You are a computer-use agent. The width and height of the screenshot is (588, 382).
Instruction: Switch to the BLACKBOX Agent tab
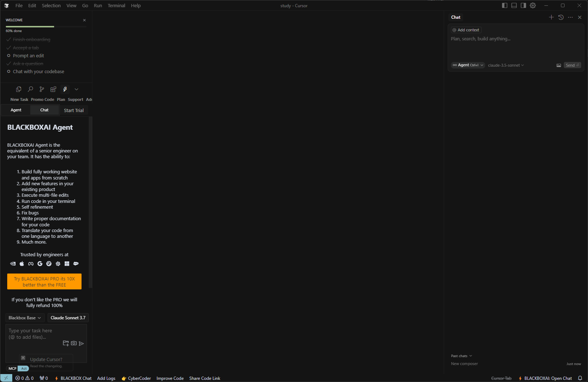coord(16,110)
